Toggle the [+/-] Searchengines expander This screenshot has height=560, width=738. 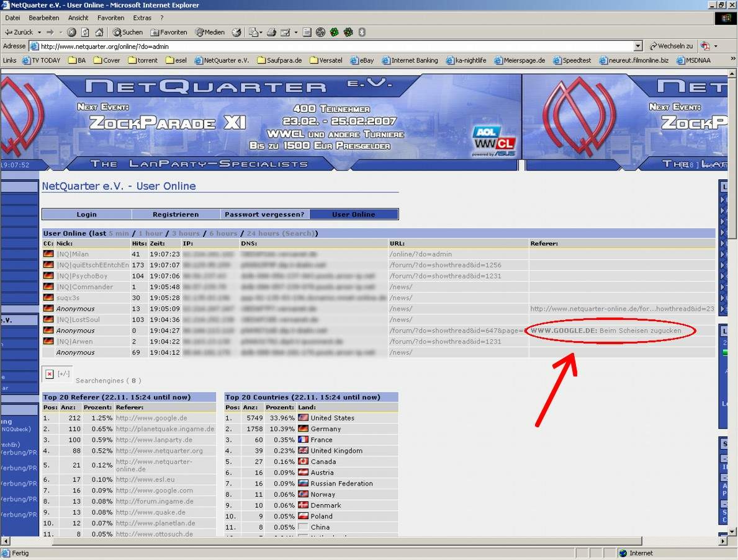click(x=63, y=374)
